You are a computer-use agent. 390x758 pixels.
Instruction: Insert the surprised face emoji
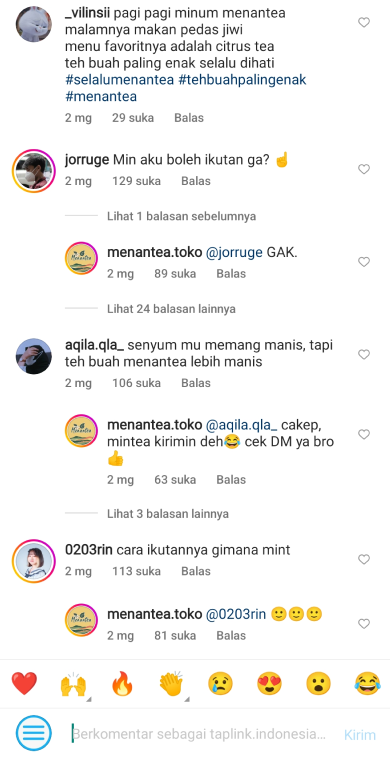click(318, 684)
